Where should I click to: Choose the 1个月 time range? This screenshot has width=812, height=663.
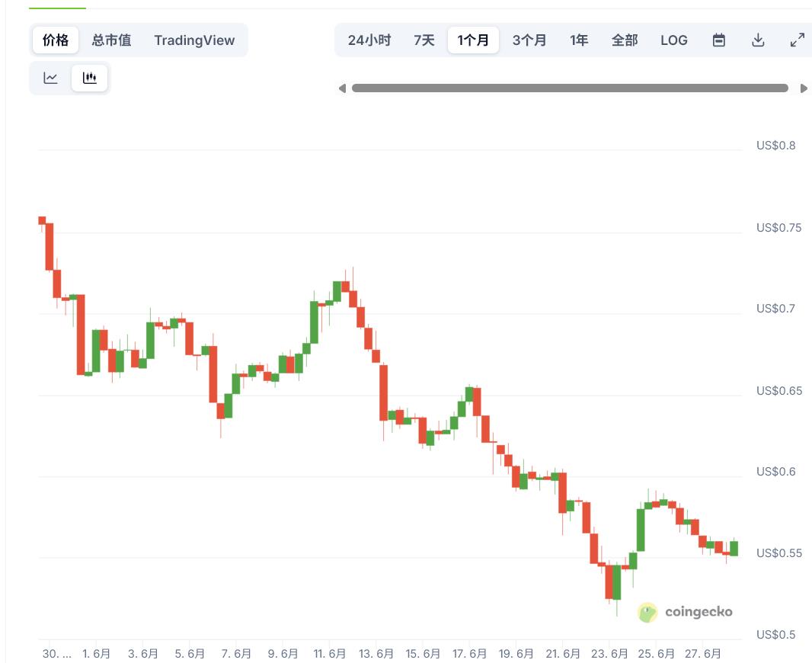tap(473, 40)
